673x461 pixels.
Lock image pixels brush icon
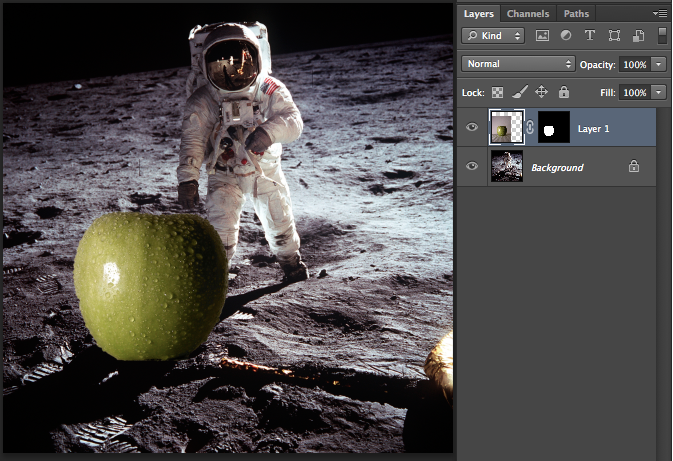tap(518, 92)
